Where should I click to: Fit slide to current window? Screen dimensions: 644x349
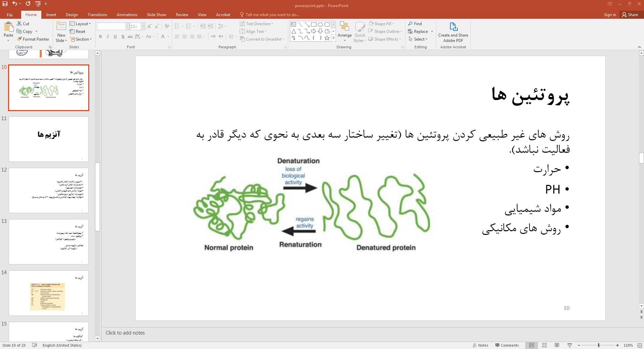[x=640, y=345]
